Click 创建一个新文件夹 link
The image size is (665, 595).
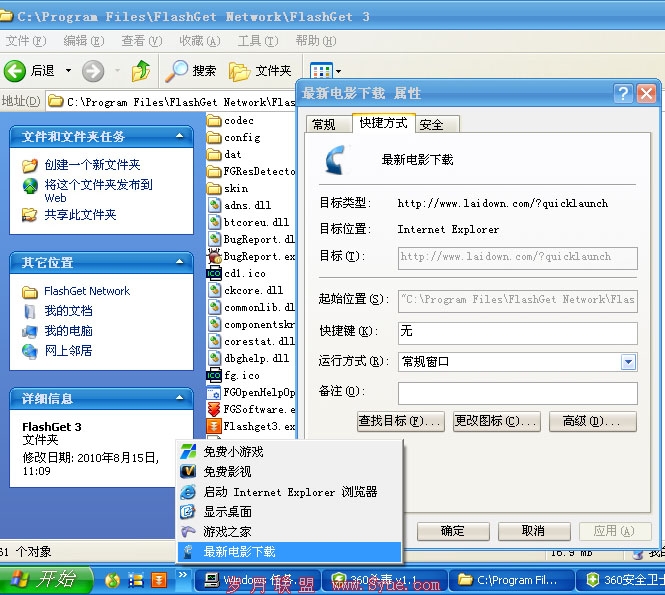(92, 165)
